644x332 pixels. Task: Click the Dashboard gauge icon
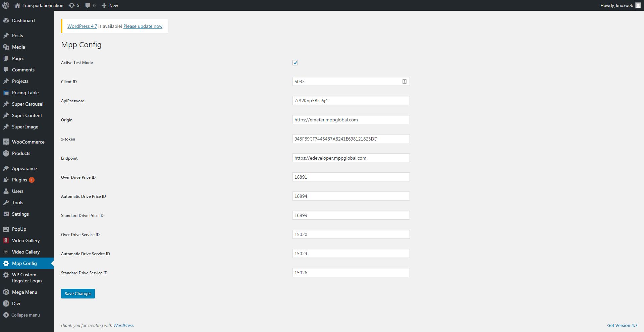(6, 20)
